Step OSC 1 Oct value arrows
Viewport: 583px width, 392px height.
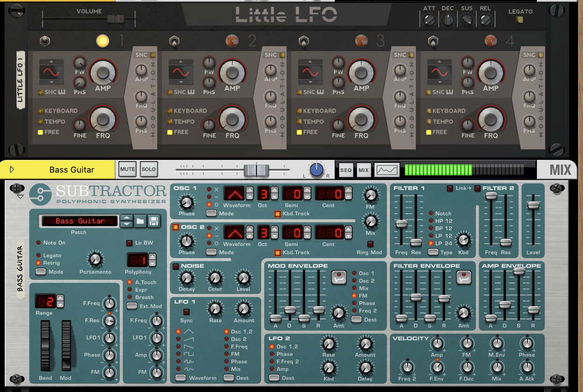click(x=274, y=193)
